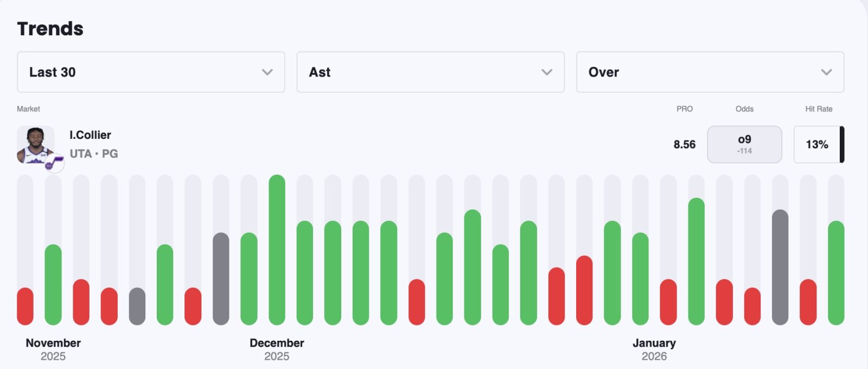Open the I.Collier player name link
This screenshot has height=369, width=868.
pyautogui.click(x=90, y=135)
